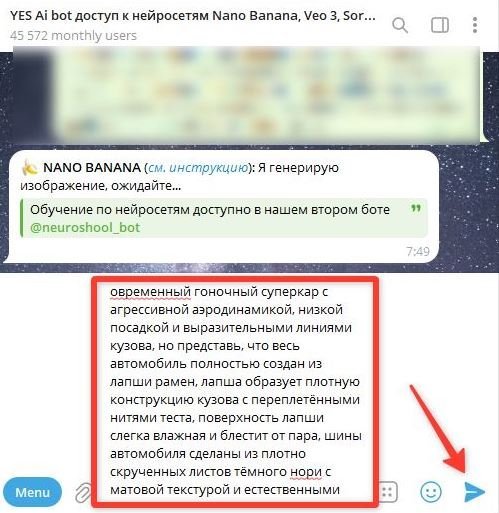Viewport: 499px width, 513px height.
Task: Click the YES Ai bot chat title
Action: pyautogui.click(x=193, y=16)
